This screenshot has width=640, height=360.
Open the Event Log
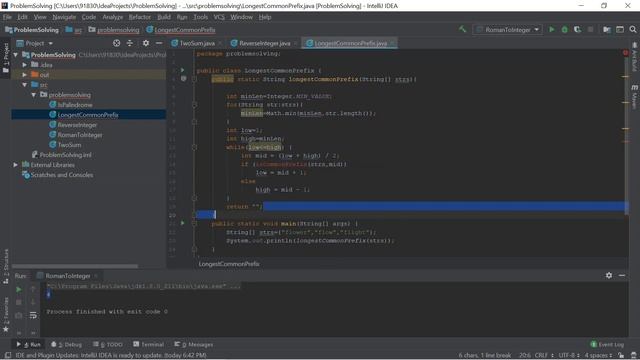607,344
